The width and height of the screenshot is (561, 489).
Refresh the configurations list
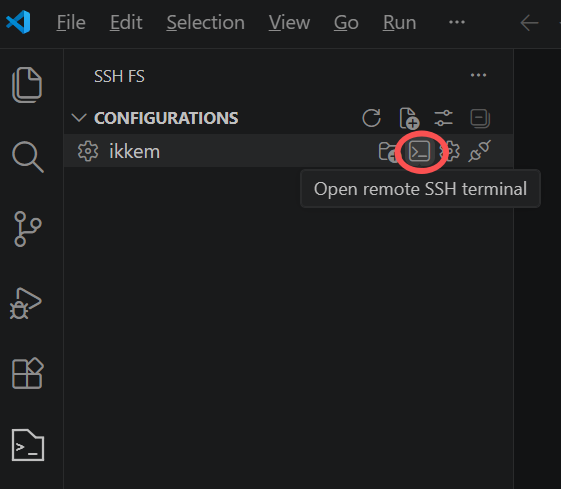coord(371,118)
